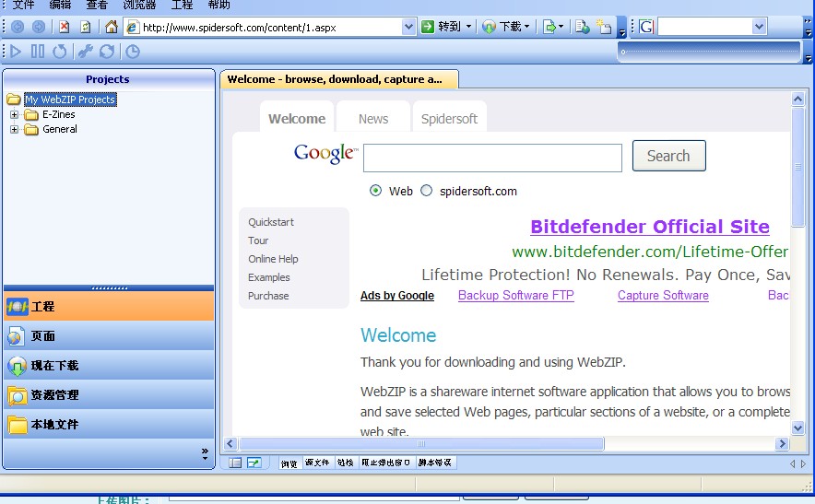Select the E-Zines folder
Image resolution: width=815 pixels, height=504 pixels.
(x=58, y=114)
